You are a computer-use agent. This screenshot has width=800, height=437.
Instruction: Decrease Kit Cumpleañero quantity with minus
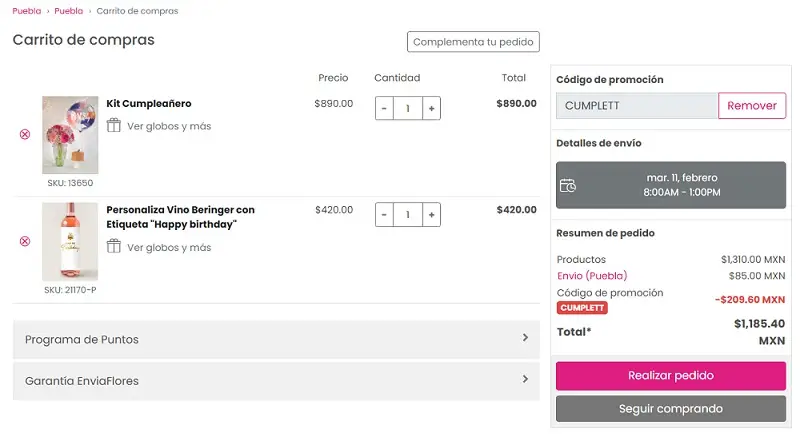tap(385, 108)
